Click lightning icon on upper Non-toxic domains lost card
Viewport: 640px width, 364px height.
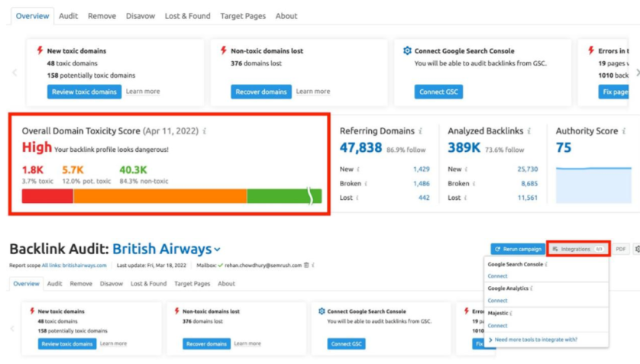click(224, 50)
